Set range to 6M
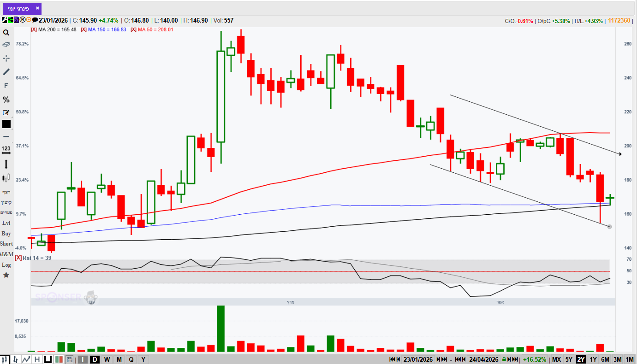The image size is (637, 364). [605, 359]
